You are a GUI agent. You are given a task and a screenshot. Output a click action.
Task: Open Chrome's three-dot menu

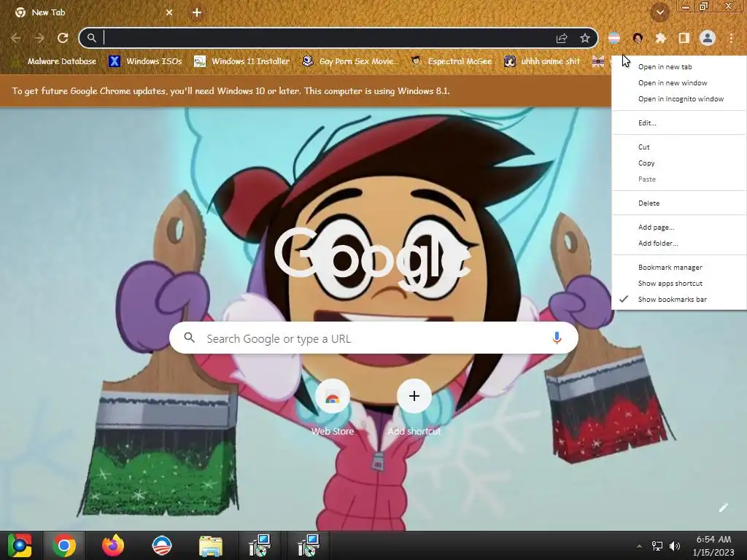[x=731, y=38]
